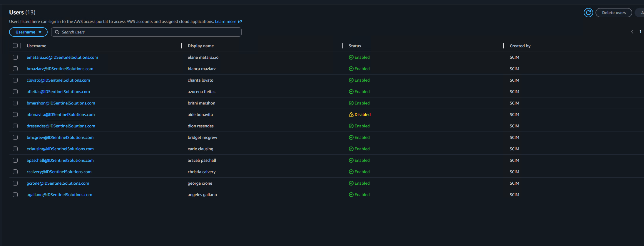644x246 pixels.
Task: Select the dresendes user checkbox
Action: coord(15,126)
